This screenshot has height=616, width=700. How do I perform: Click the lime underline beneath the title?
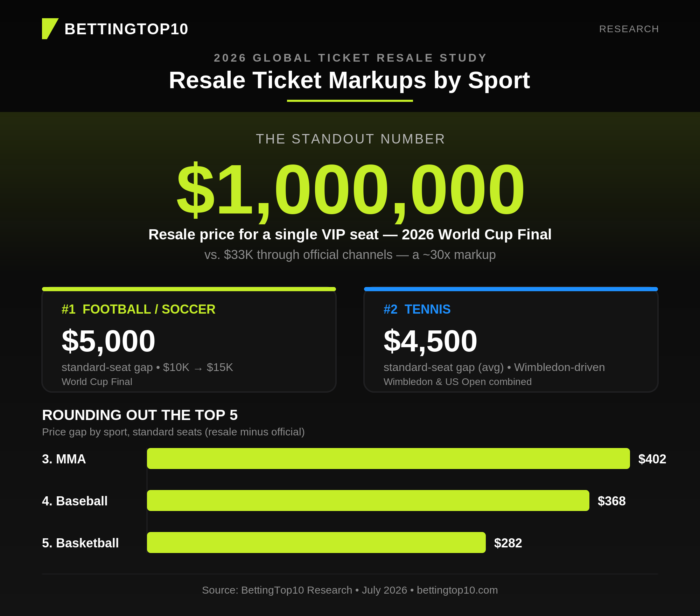pyautogui.click(x=350, y=101)
